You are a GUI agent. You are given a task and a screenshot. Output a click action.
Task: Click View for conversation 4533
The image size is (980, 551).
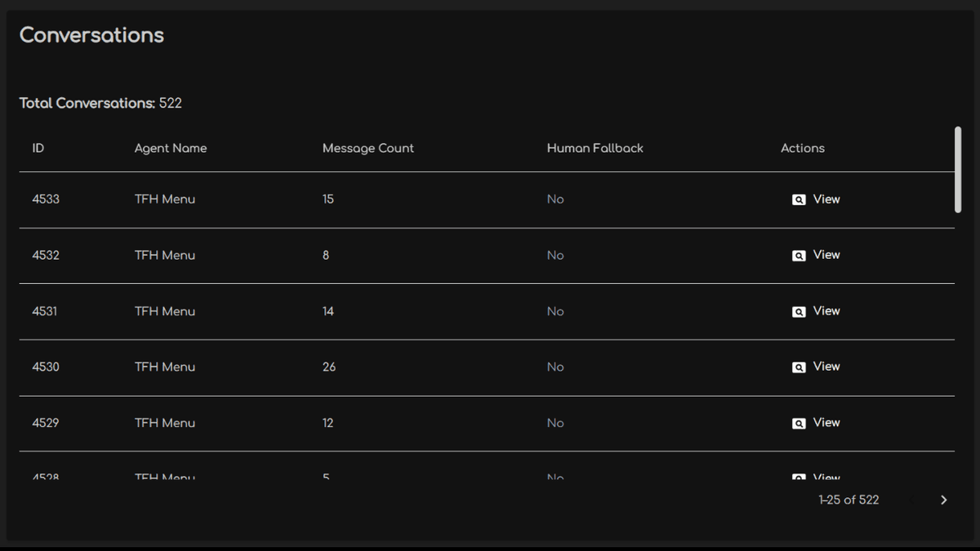(826, 199)
